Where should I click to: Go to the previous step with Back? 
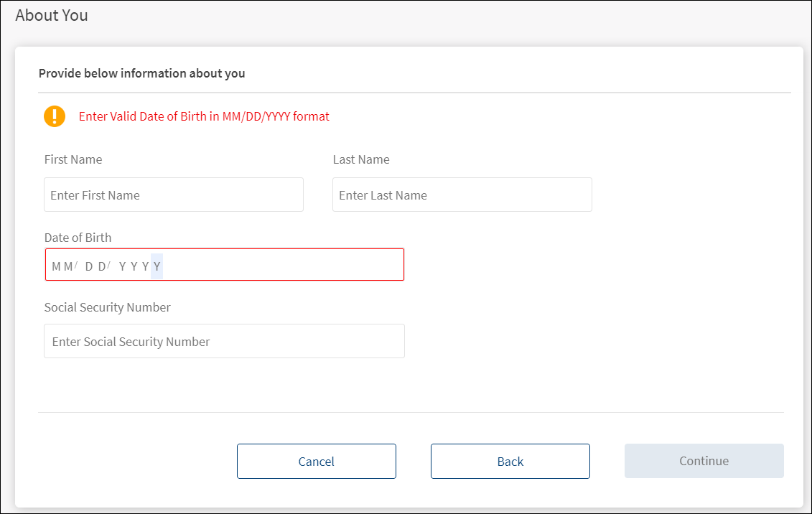click(x=510, y=462)
